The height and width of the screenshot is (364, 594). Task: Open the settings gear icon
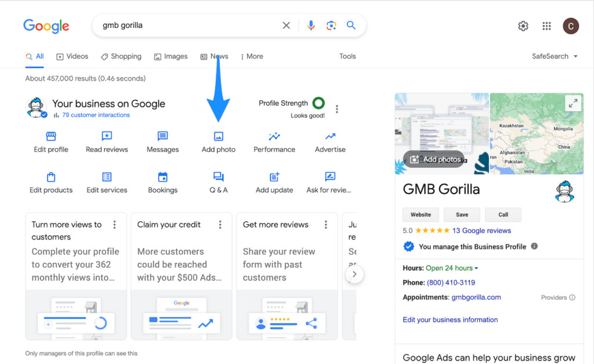coord(523,26)
